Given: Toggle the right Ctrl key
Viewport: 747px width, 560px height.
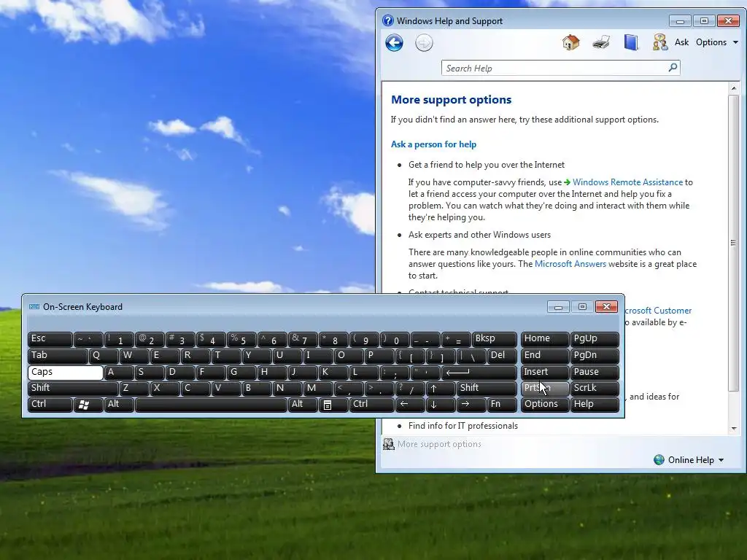Looking at the screenshot, I should [x=371, y=405].
